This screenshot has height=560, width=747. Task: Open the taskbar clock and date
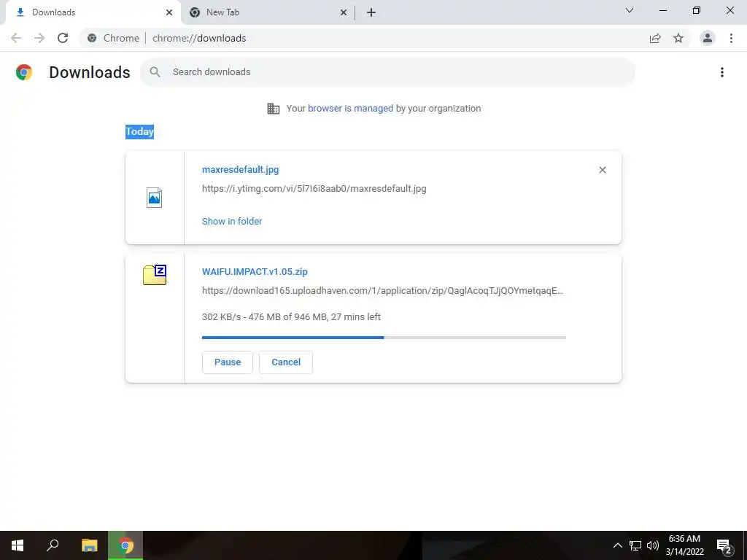pos(684,545)
